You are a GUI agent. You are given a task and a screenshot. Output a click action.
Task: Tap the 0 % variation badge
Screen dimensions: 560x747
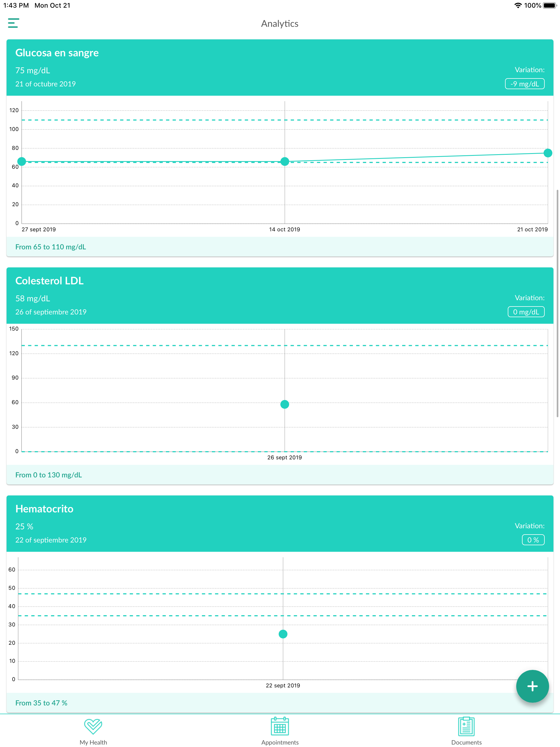[x=533, y=540]
